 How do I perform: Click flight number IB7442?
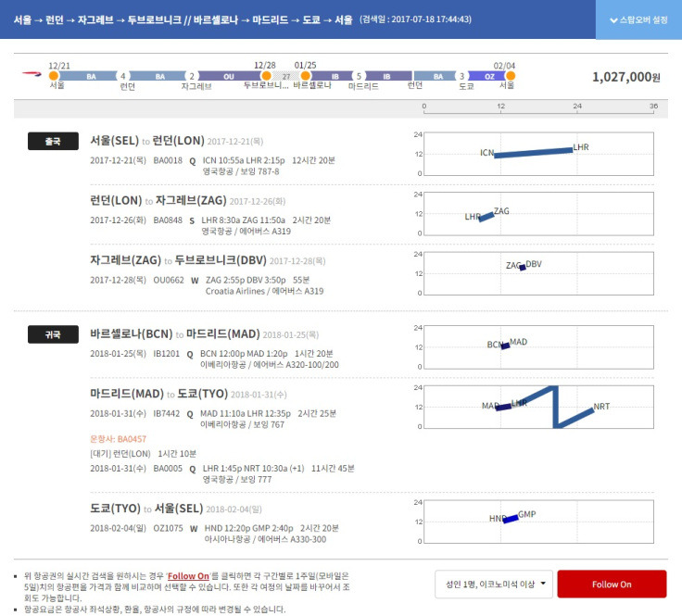tap(166, 413)
